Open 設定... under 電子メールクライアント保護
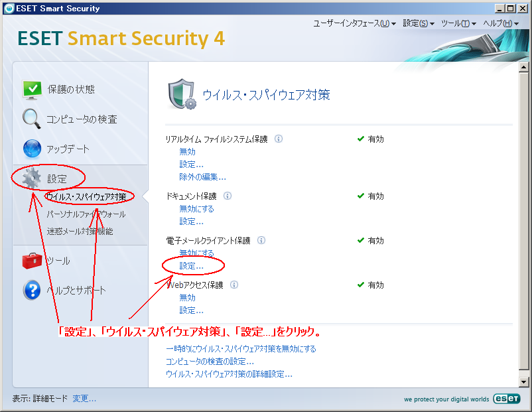Viewport: 532px width, 412px height. coord(191,266)
